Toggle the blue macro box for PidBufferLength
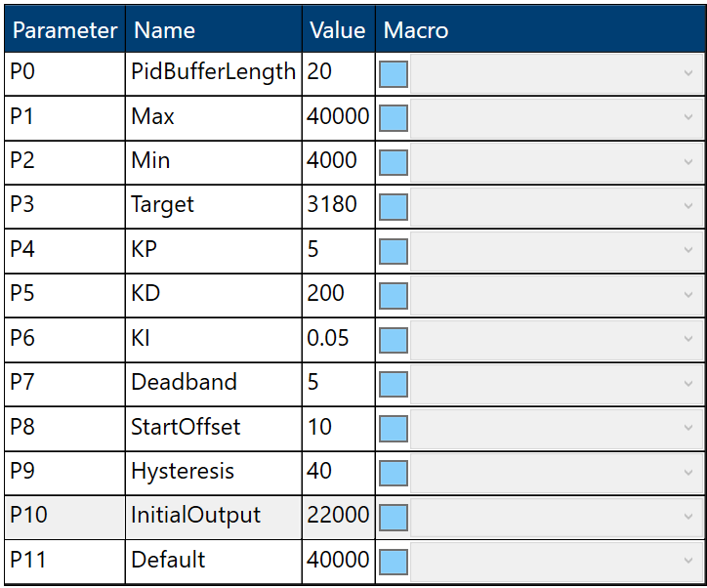The height and width of the screenshot is (588, 707). 393,73
